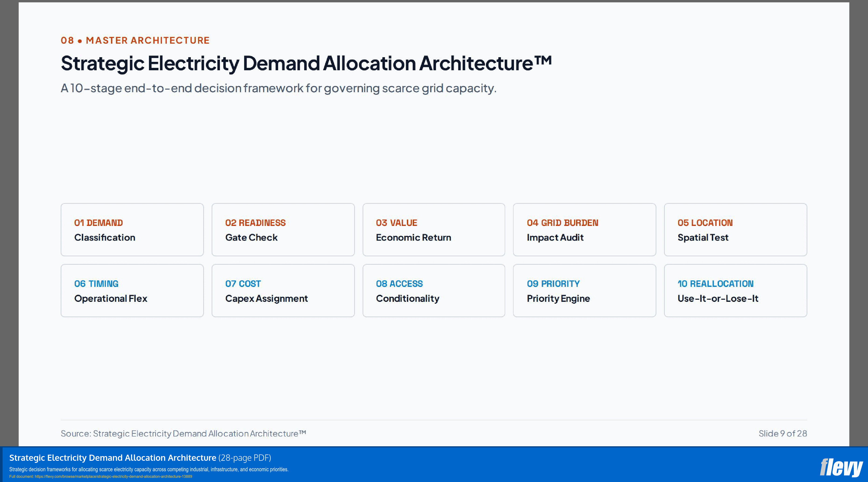Open the 10 REALLOCATION Use-It-or-Lose-It card
This screenshot has height=482, width=868.
[x=735, y=291]
